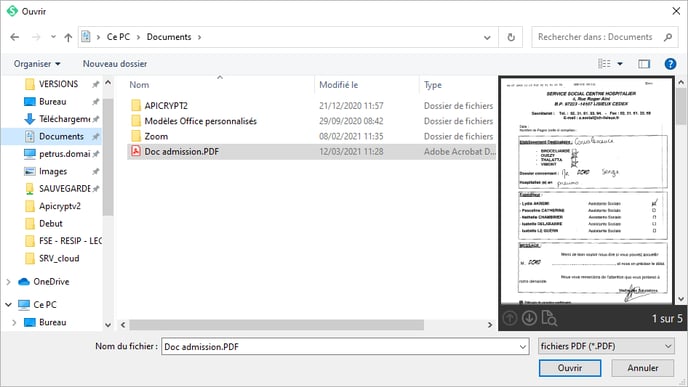The height and width of the screenshot is (387, 688).
Task: Open the Apicryptv2 sidebar folder
Action: pyautogui.click(x=60, y=206)
